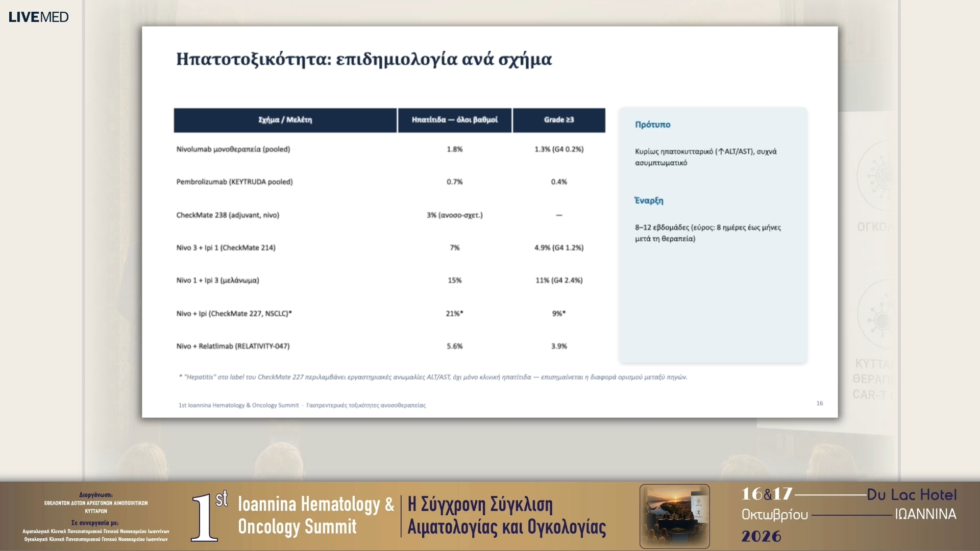Viewport: 980px width, 551px height.
Task: Select row 'Nivo 1 + Ipi 3 (μελάνωμα)'
Action: click(x=389, y=280)
